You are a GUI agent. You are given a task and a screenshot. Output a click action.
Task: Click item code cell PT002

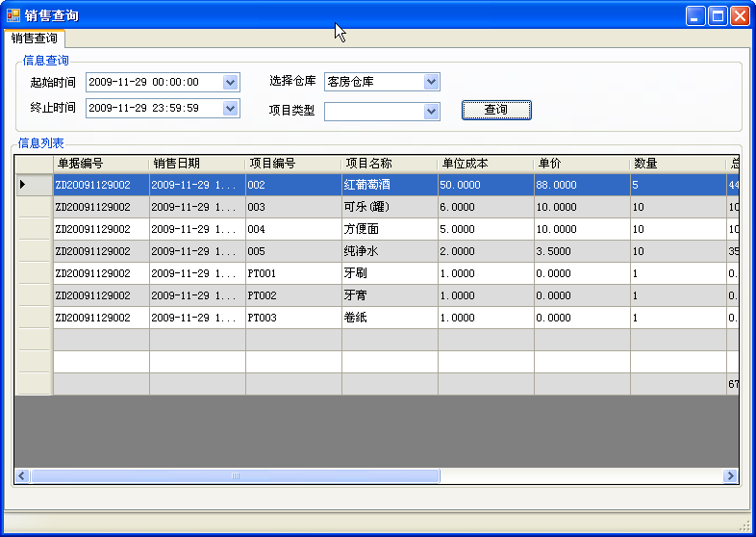293,295
